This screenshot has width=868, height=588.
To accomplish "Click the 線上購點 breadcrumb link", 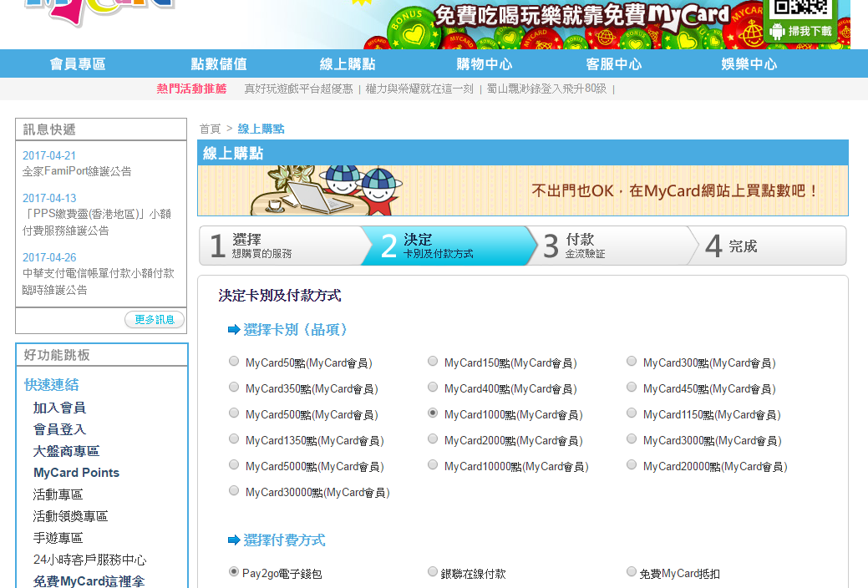I will pyautogui.click(x=261, y=129).
